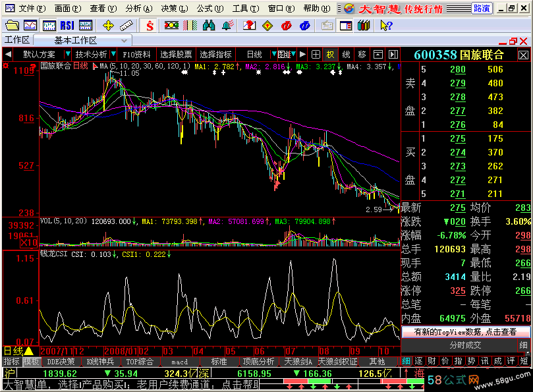The width and height of the screenshot is (533, 392).
Task: Open the 决策(L) menu
Action: click(175, 8)
